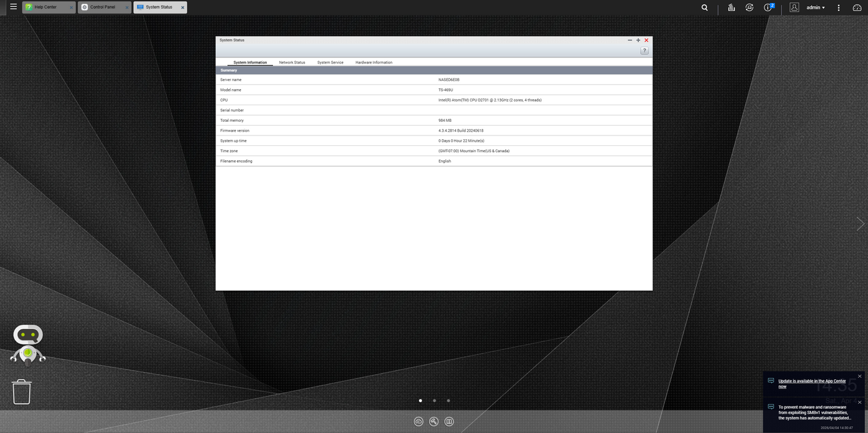The image size is (868, 433).
Task: Open event notifications info icon
Action: (x=768, y=7)
